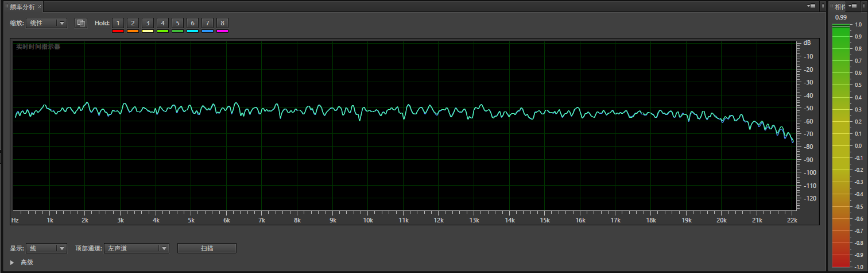Click the copy graph data icon

81,23
